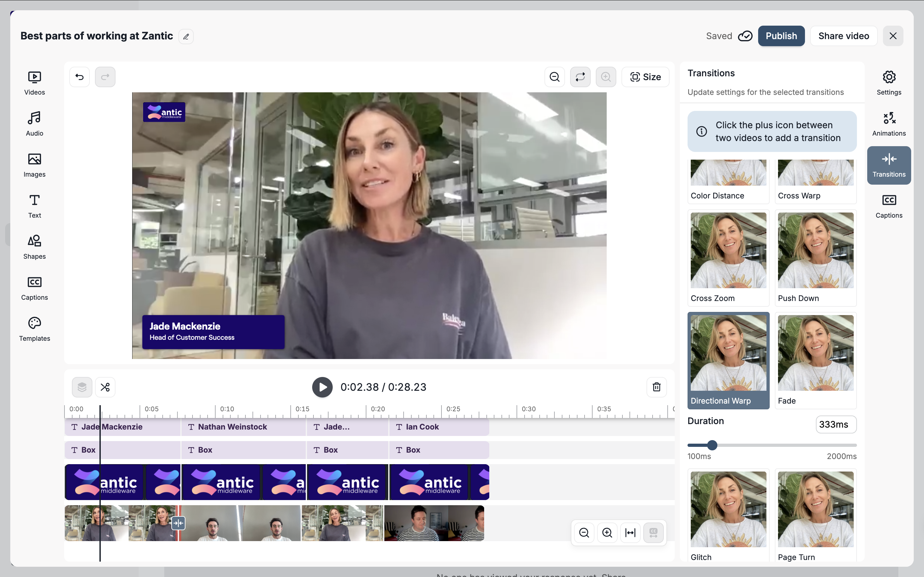Click the shuffle icon in timeline toolbar
The image size is (924, 577).
coord(105,387)
